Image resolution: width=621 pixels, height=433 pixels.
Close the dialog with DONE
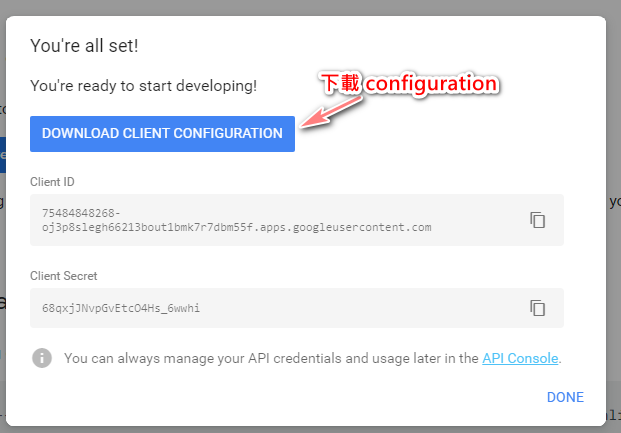click(x=565, y=397)
